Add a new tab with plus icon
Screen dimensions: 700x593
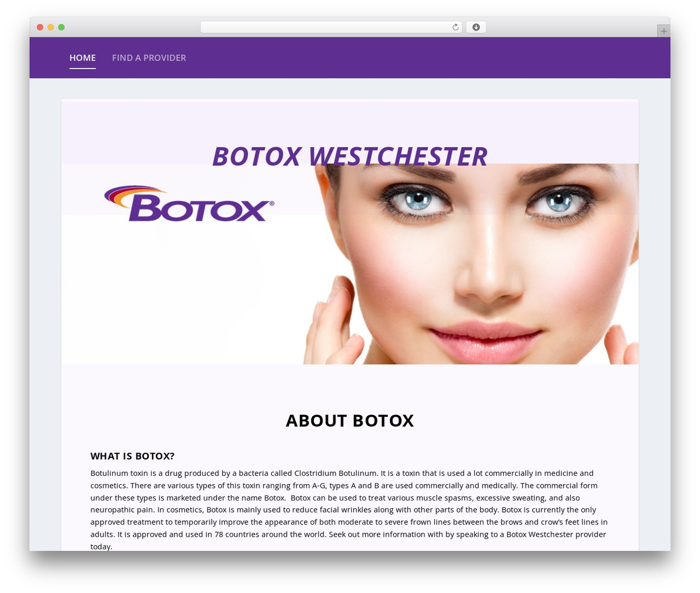[x=663, y=31]
